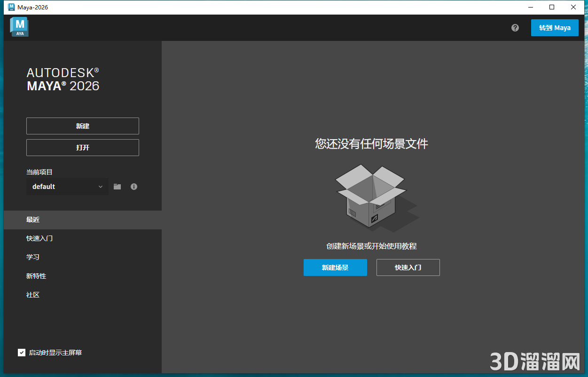Uncheck 启动时显示主屏幕

22,352
